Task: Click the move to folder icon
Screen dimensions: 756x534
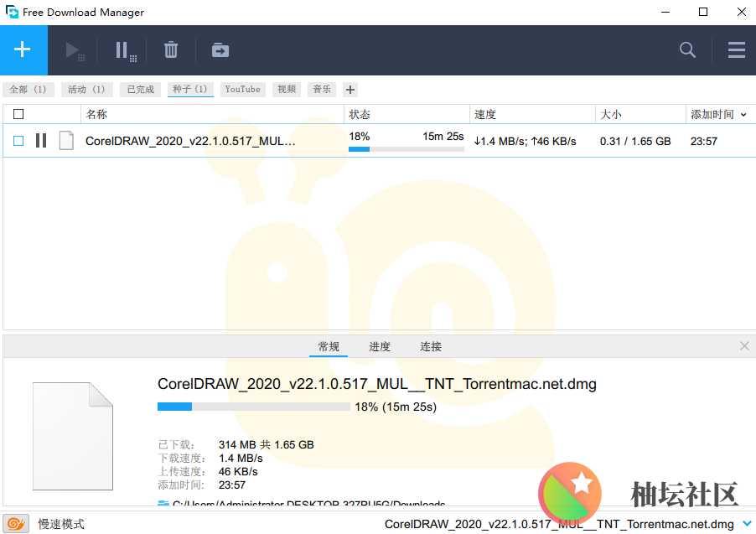Action: (220, 50)
